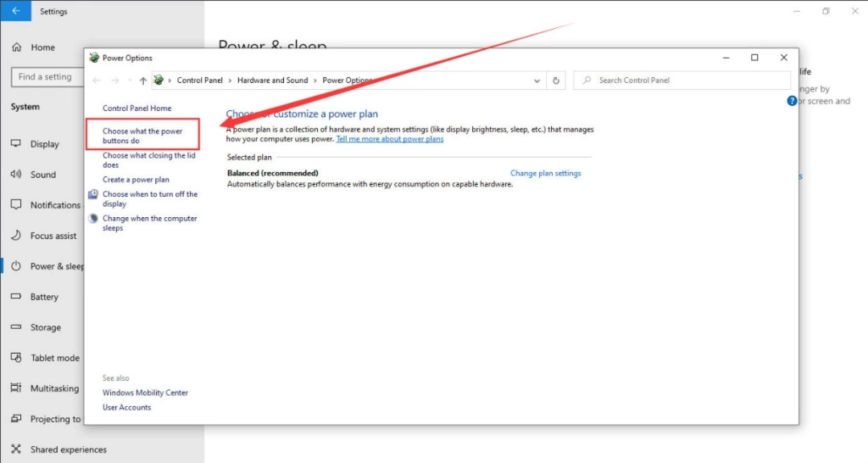Image resolution: width=868 pixels, height=463 pixels.
Task: Click the Battery icon in Settings sidebar
Action: click(x=15, y=297)
